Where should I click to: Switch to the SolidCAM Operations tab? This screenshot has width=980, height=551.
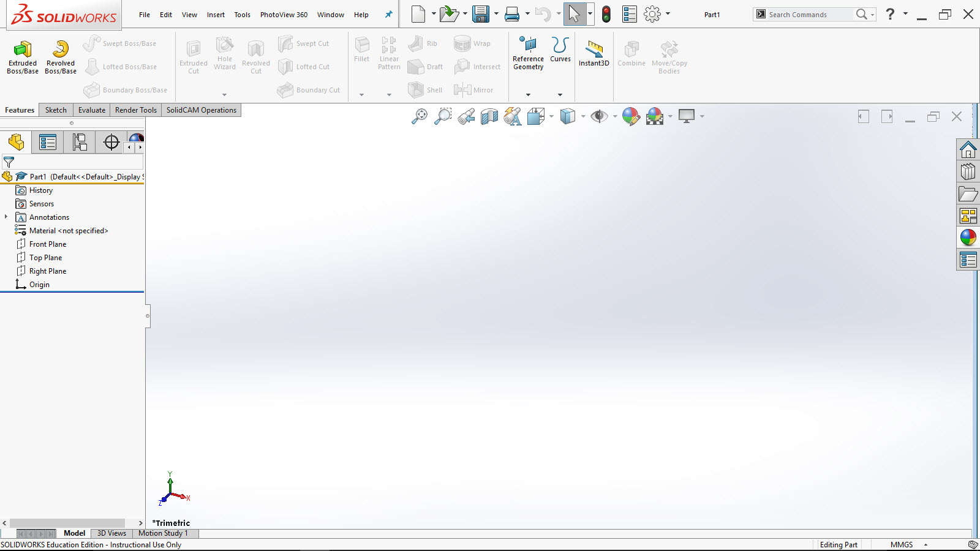click(x=201, y=110)
